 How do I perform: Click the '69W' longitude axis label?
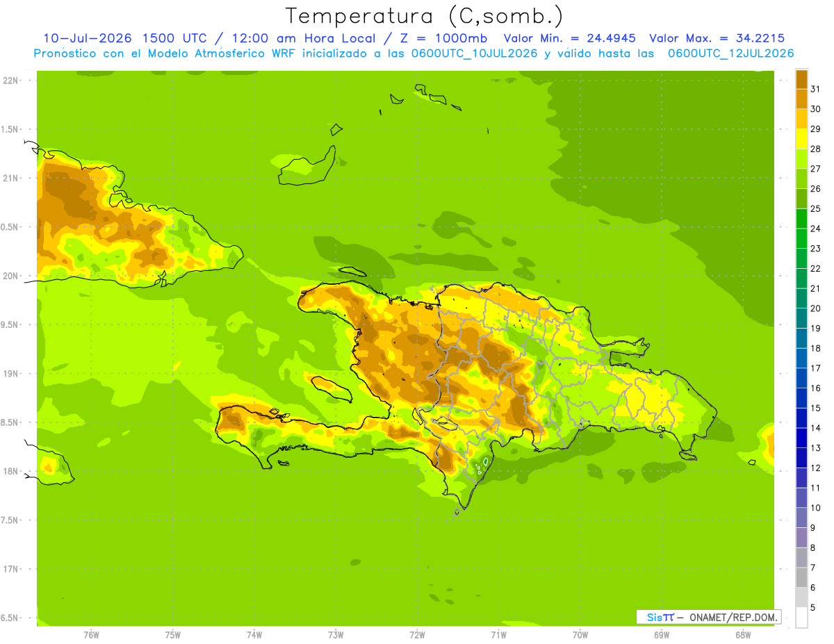tap(662, 635)
